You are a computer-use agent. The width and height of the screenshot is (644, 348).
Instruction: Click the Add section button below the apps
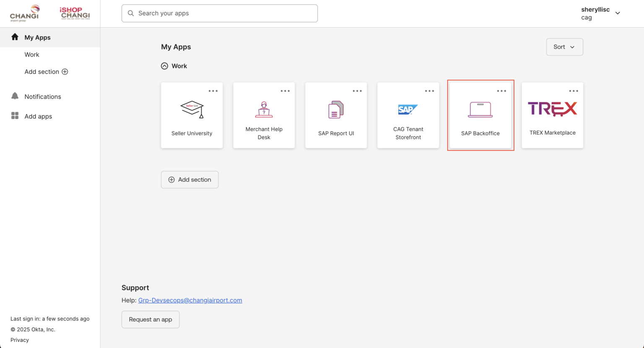coord(190,179)
